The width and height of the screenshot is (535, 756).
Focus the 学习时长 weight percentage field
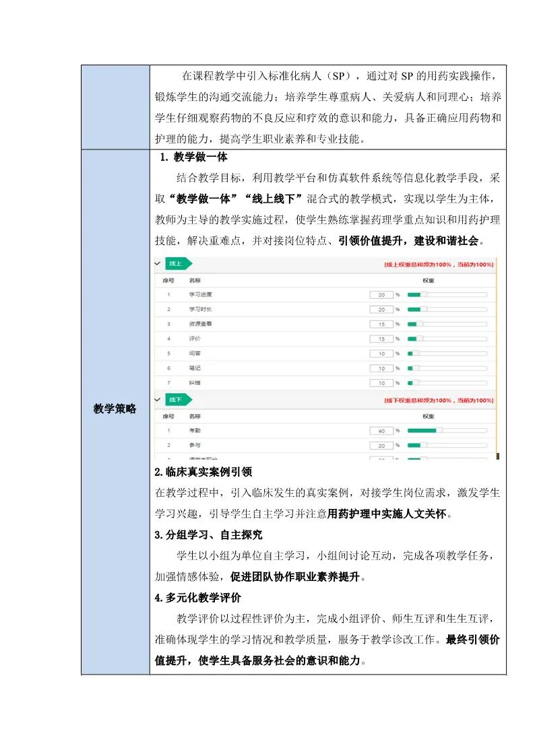381,310
